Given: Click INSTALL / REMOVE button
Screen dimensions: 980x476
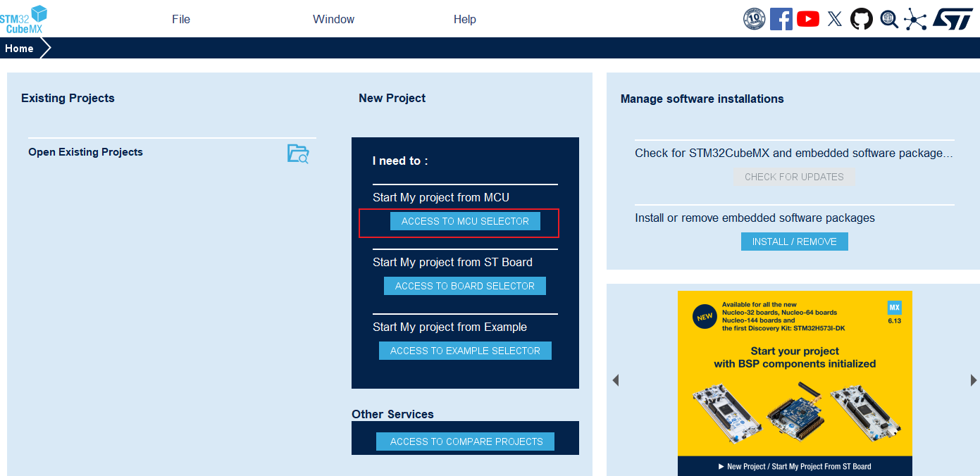Looking at the screenshot, I should [795, 242].
